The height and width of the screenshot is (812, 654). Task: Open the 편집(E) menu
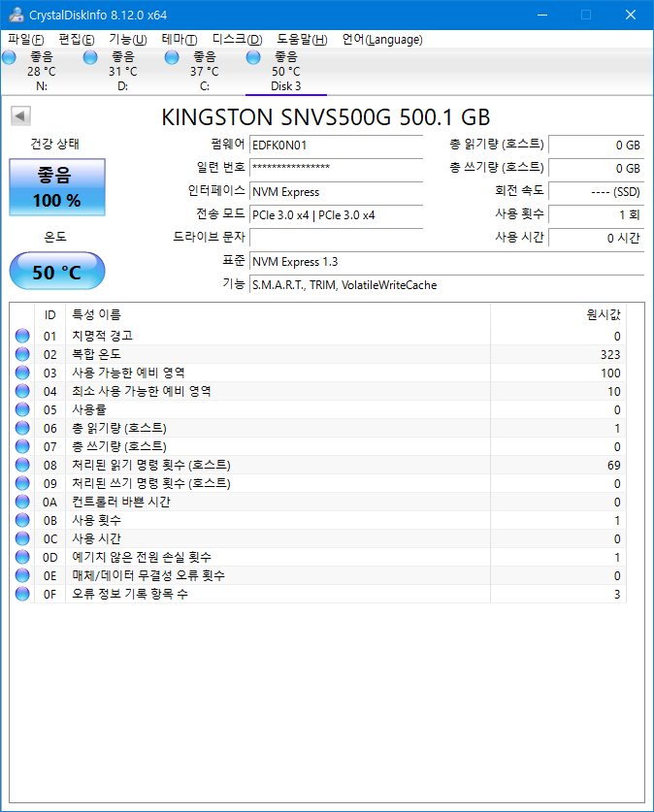[76, 40]
